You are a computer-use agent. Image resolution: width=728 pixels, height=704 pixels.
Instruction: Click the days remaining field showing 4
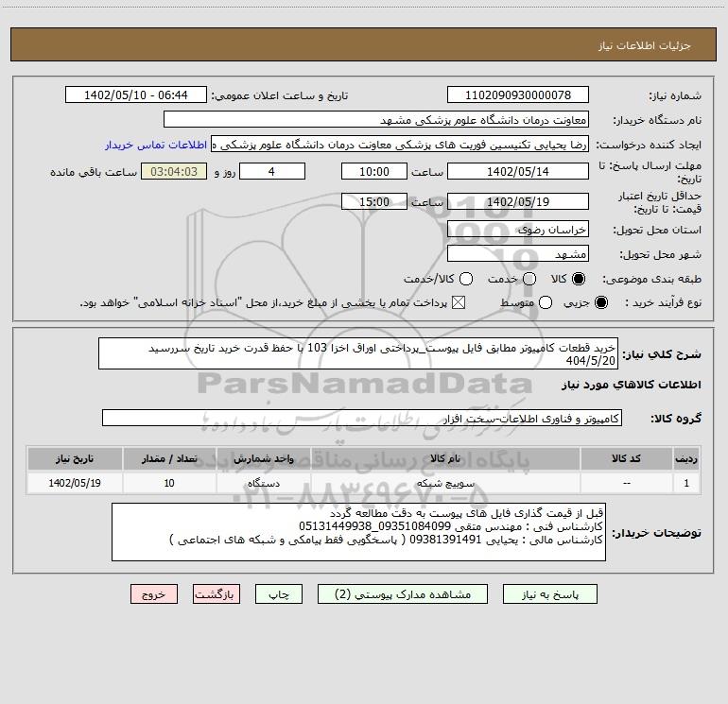click(x=272, y=171)
